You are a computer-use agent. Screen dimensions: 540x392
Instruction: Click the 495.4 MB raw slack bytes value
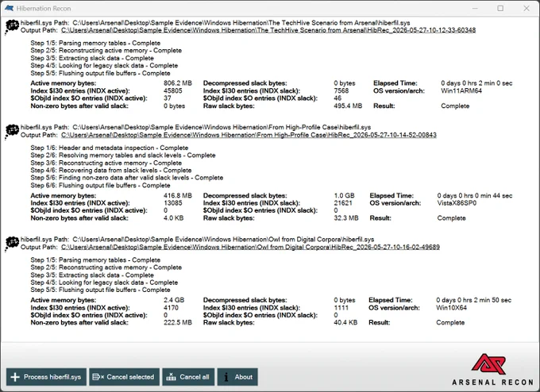point(348,106)
